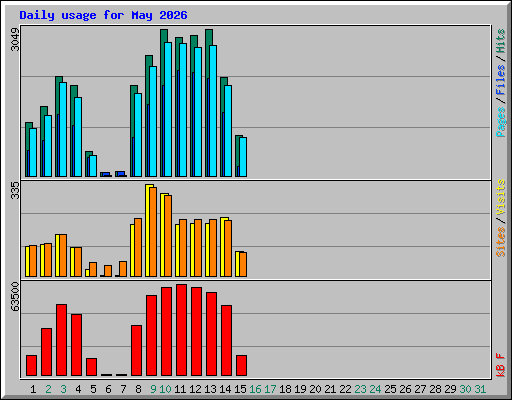
Task: Select day 15 on the x-axis
Action: [x=240, y=389]
